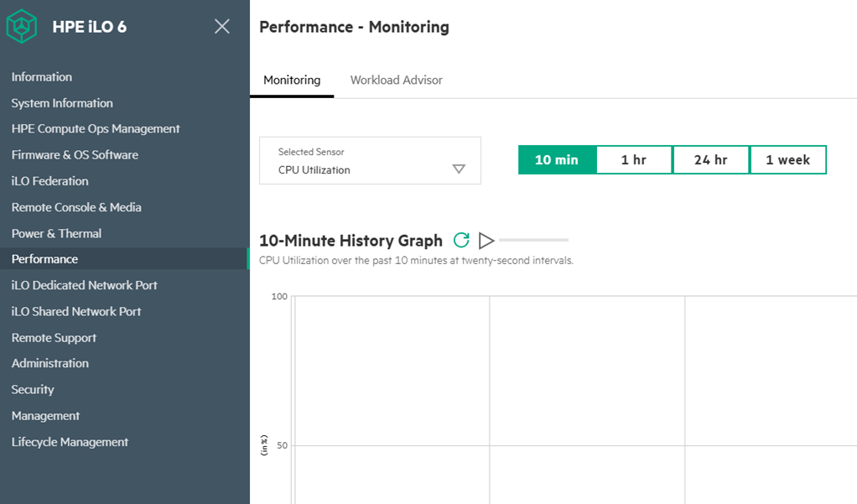Open iLO Dedicated Network Port settings
The image size is (857, 504).
(84, 285)
